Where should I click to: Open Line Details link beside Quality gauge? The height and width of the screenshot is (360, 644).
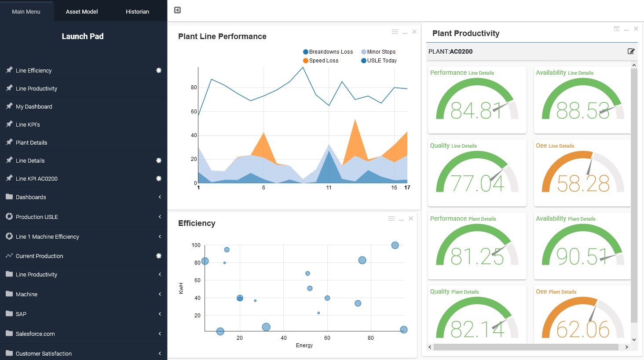pyautogui.click(x=464, y=146)
